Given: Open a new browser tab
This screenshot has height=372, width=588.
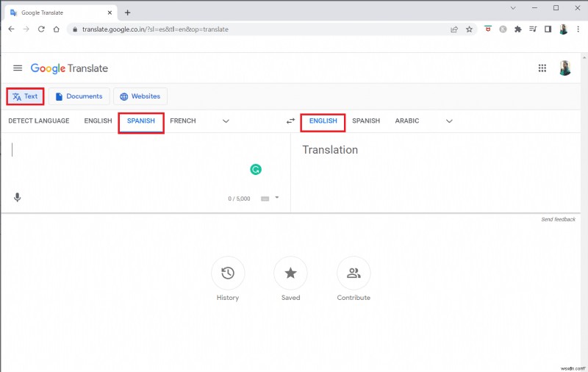Looking at the screenshot, I should pos(127,12).
